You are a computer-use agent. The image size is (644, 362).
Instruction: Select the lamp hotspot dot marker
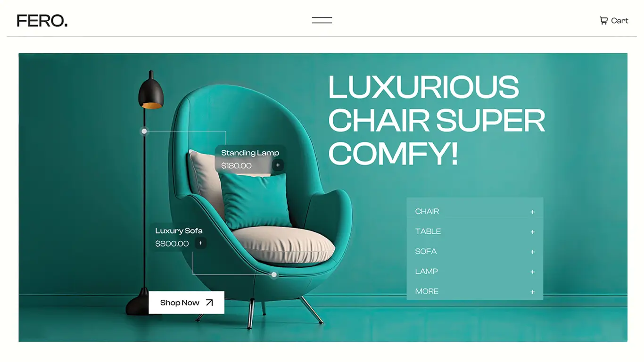[x=144, y=131]
